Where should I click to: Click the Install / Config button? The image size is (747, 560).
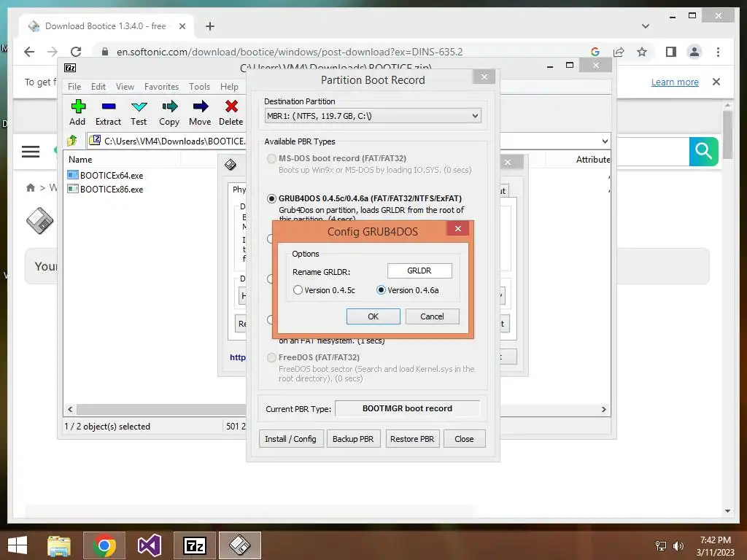tap(290, 439)
